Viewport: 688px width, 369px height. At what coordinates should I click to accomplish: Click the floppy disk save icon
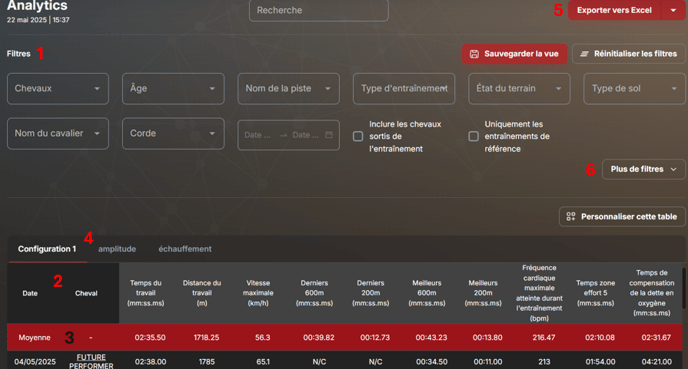pyautogui.click(x=474, y=54)
